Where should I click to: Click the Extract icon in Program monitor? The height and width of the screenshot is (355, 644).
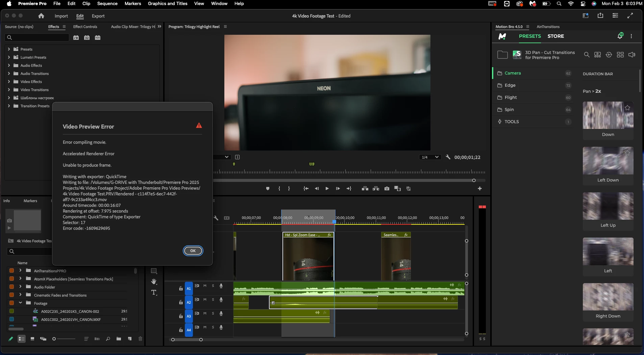coord(376,189)
